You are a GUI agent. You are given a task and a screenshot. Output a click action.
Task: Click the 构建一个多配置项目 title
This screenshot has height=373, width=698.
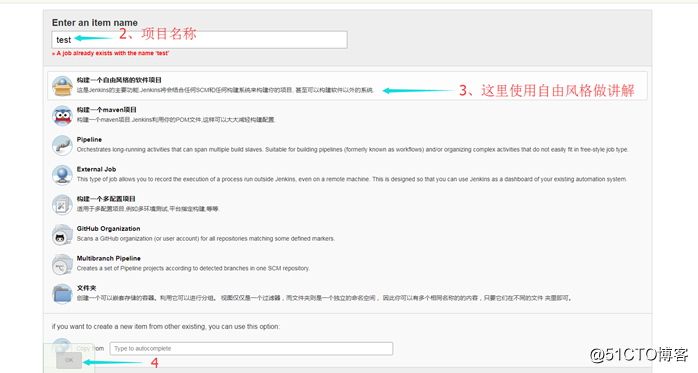106,199
